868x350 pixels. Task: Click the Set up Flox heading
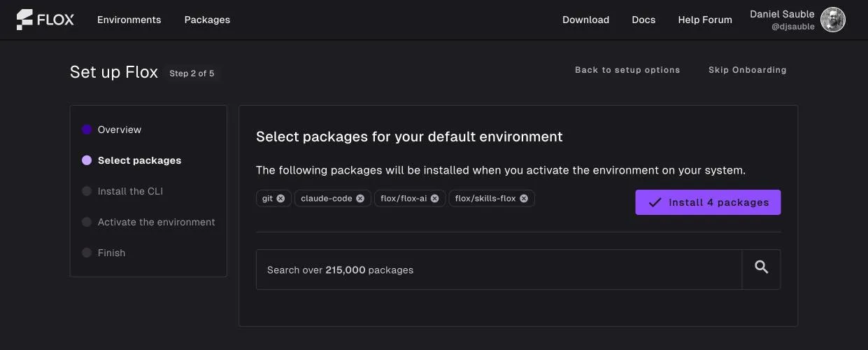pyautogui.click(x=114, y=72)
